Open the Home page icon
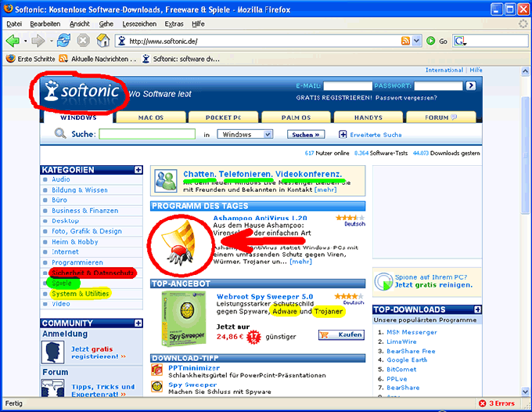 click(103, 41)
